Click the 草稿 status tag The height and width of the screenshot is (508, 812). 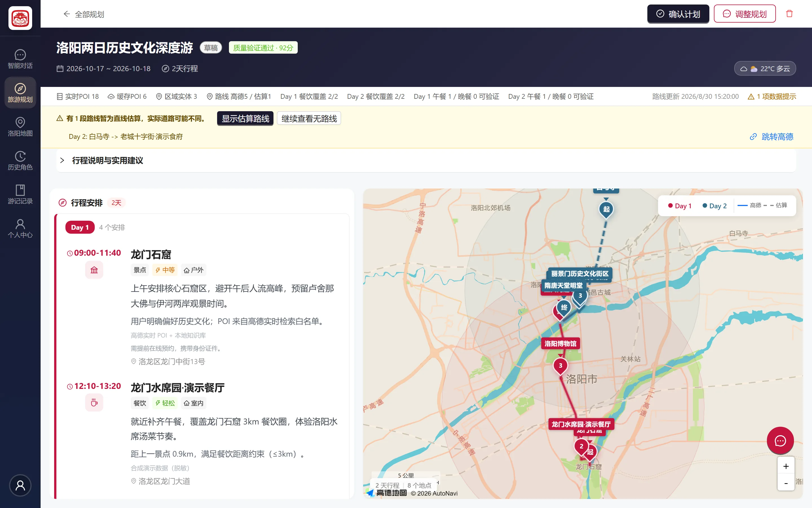coord(211,48)
